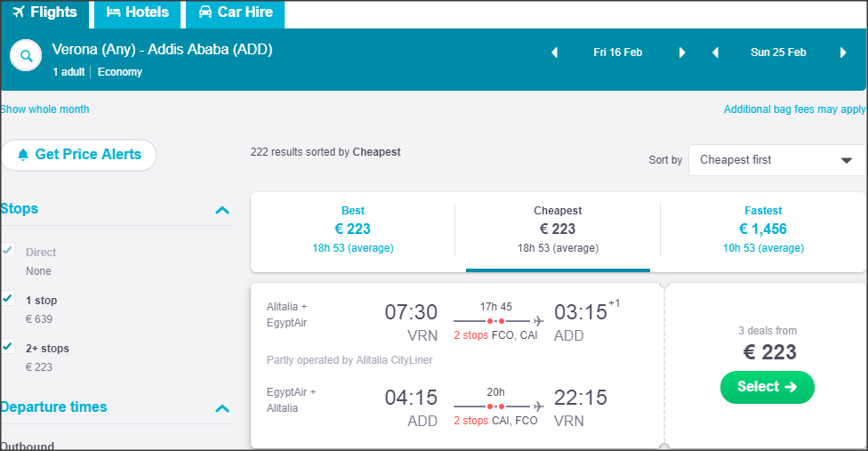Click the bell icon for price alerts
868x451 pixels.
[x=23, y=155]
